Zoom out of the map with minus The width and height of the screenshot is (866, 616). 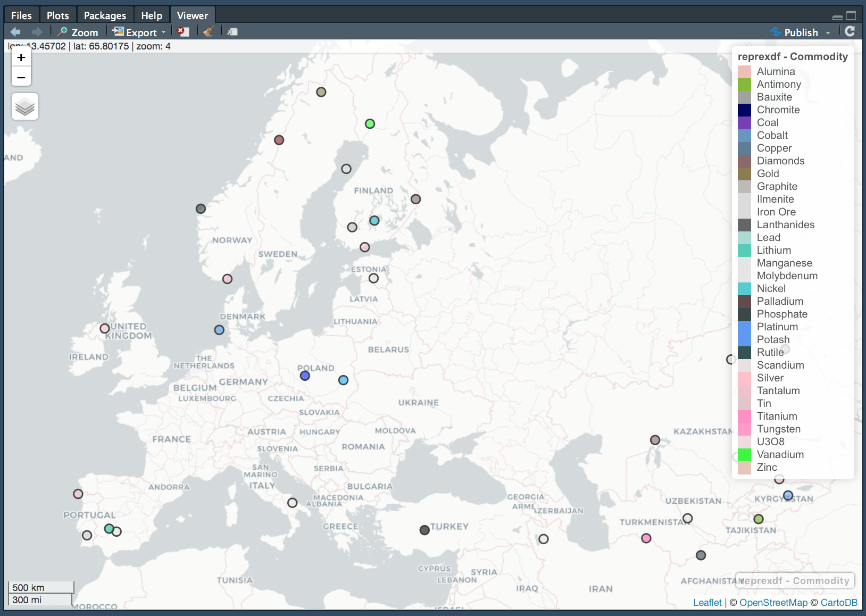[21, 78]
